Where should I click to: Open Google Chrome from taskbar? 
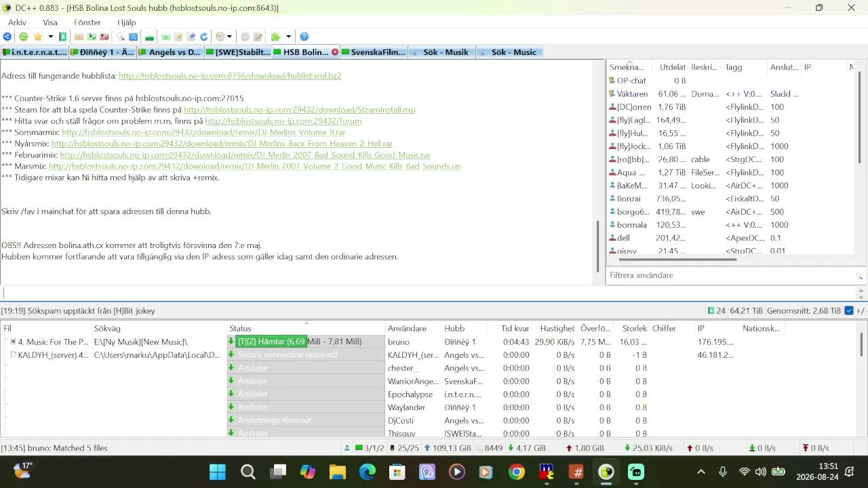[517, 472]
